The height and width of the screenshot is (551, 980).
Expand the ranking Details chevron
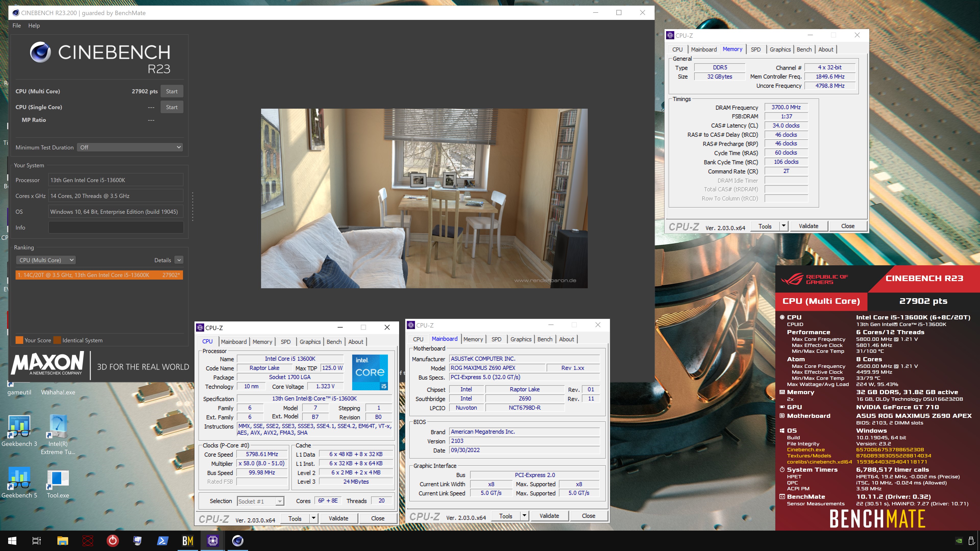point(179,260)
